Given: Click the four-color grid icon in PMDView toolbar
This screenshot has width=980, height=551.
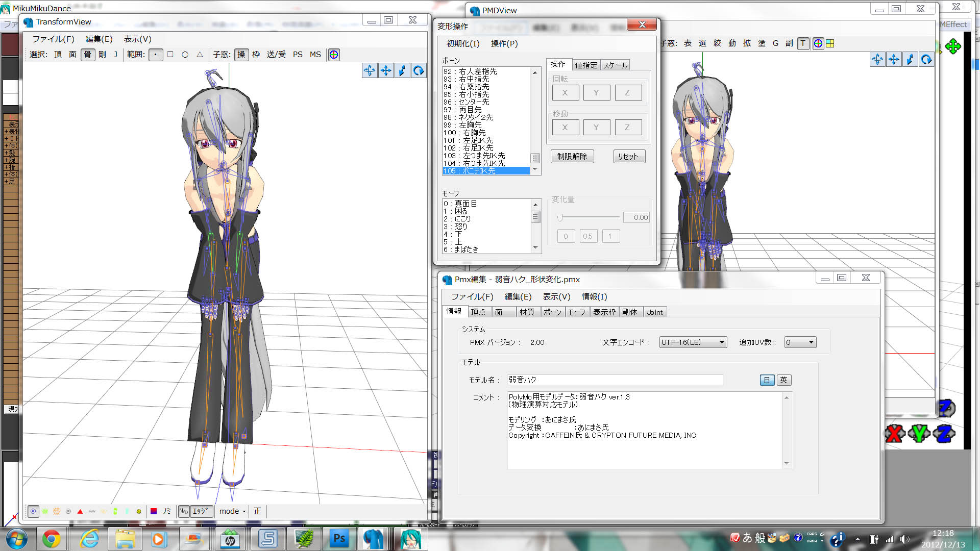Looking at the screenshot, I should tap(830, 43).
